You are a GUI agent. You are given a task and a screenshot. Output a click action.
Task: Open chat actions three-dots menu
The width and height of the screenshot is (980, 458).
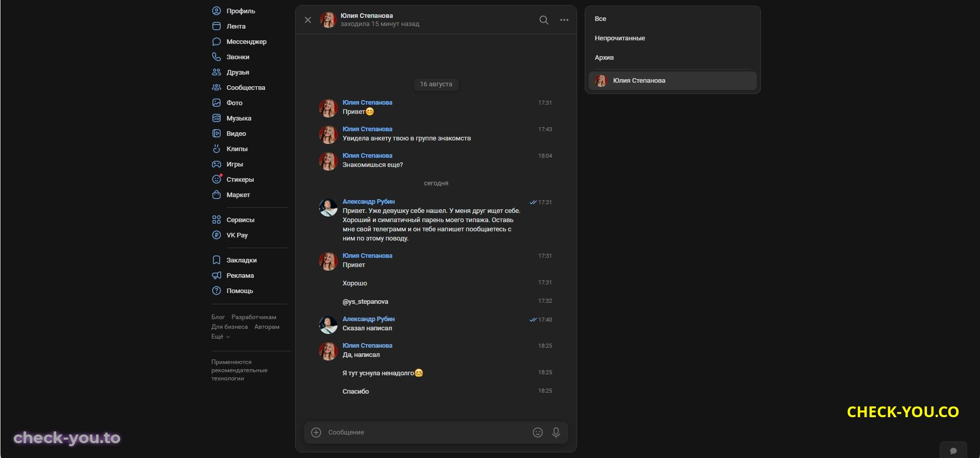[564, 20]
